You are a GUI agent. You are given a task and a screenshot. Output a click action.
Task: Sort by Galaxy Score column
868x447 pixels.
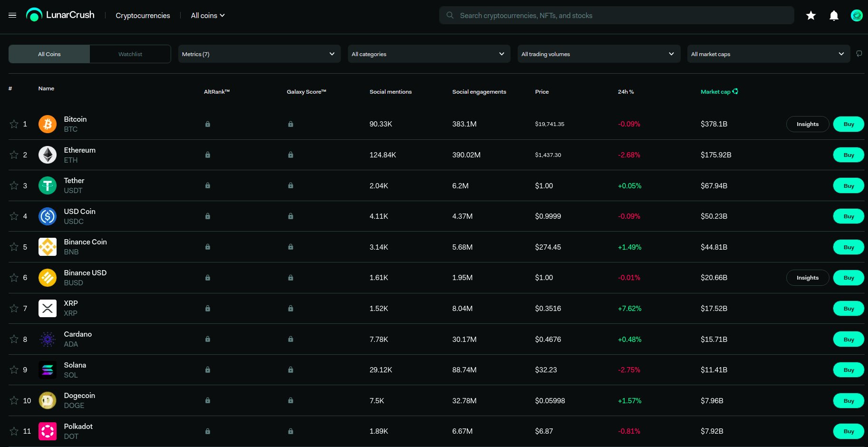tap(307, 92)
